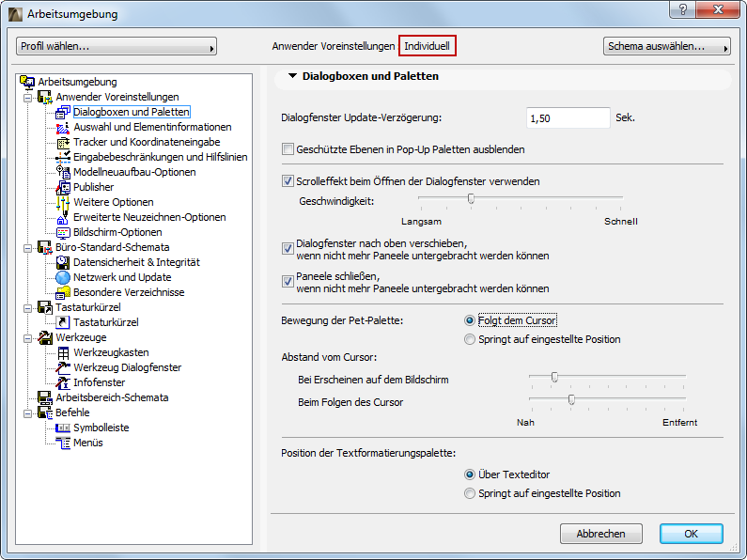Screen dimensions: 747x560
Task: Open the Profil wählen dropdown
Action: click(117, 46)
